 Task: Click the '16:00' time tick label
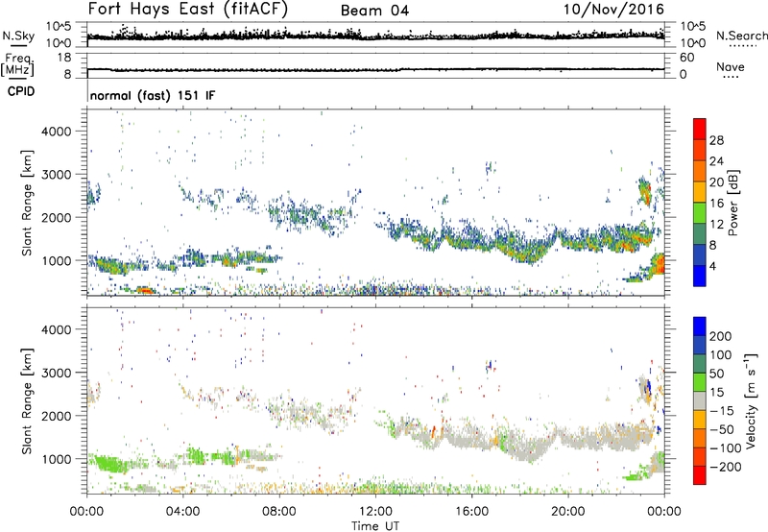[471, 512]
